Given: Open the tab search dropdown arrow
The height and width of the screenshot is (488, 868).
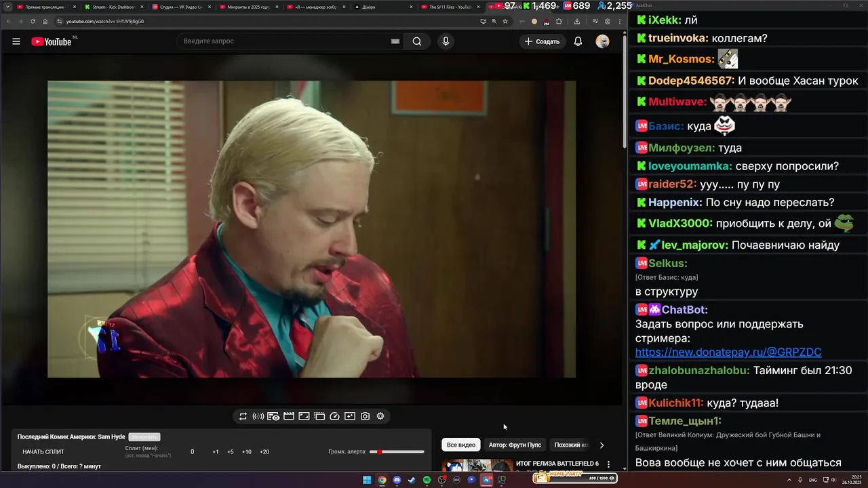Looking at the screenshot, I should point(7,7).
